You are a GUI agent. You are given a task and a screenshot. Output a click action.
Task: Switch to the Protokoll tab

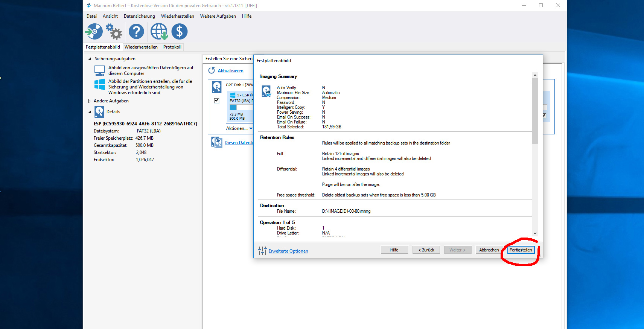tap(172, 47)
